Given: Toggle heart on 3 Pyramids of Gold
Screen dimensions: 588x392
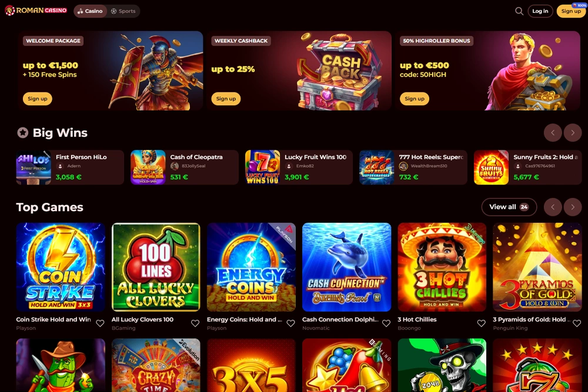Looking at the screenshot, I should (577, 323).
